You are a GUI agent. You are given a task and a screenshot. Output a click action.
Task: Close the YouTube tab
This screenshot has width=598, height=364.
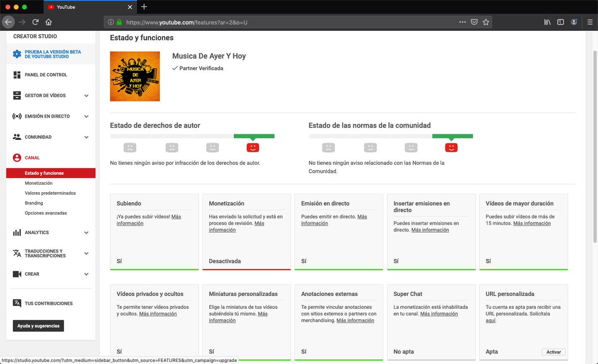click(x=130, y=7)
